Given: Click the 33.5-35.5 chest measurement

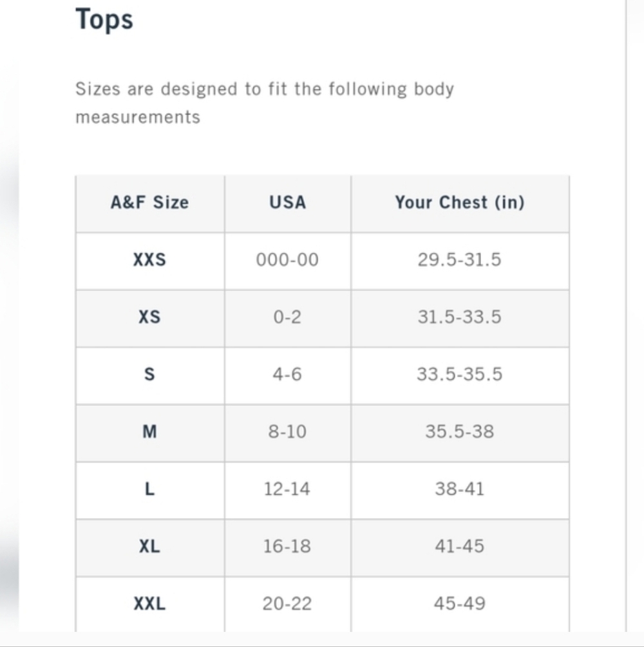Looking at the screenshot, I should click(x=459, y=375).
